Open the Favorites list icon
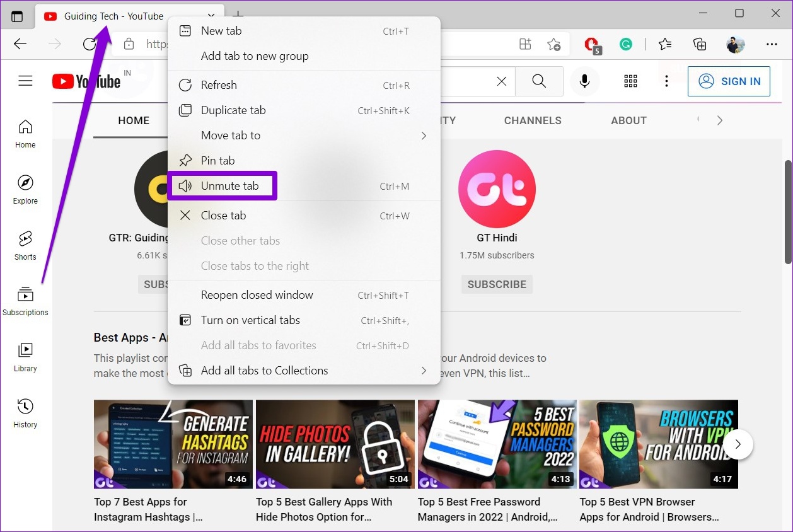Screen dimensions: 793x532 tap(665, 44)
